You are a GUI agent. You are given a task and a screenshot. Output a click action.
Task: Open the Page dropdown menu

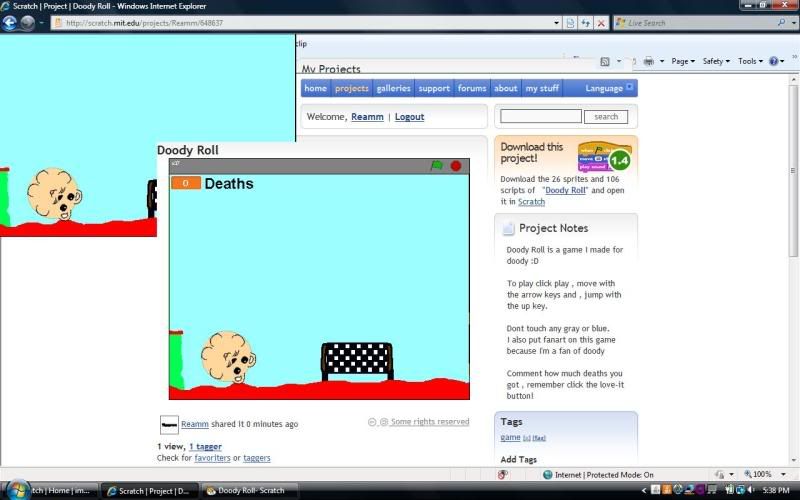click(x=684, y=61)
